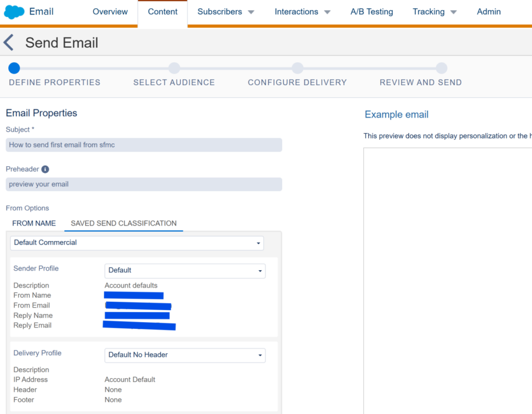Click the Example email heading

pos(396,114)
